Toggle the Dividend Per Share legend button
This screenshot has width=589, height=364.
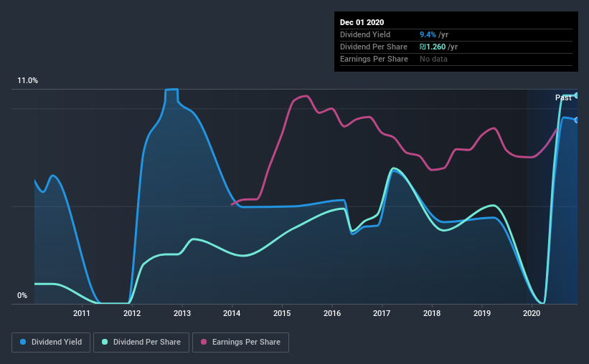(x=141, y=343)
